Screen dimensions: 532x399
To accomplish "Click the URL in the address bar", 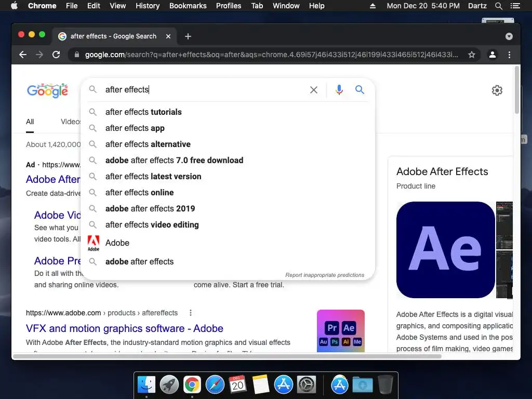I will (271, 55).
